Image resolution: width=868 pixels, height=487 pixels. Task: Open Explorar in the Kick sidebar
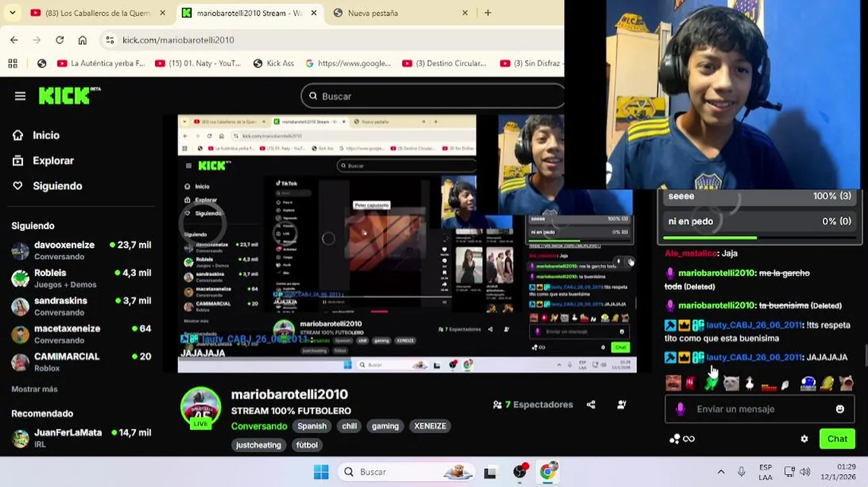[43, 160]
